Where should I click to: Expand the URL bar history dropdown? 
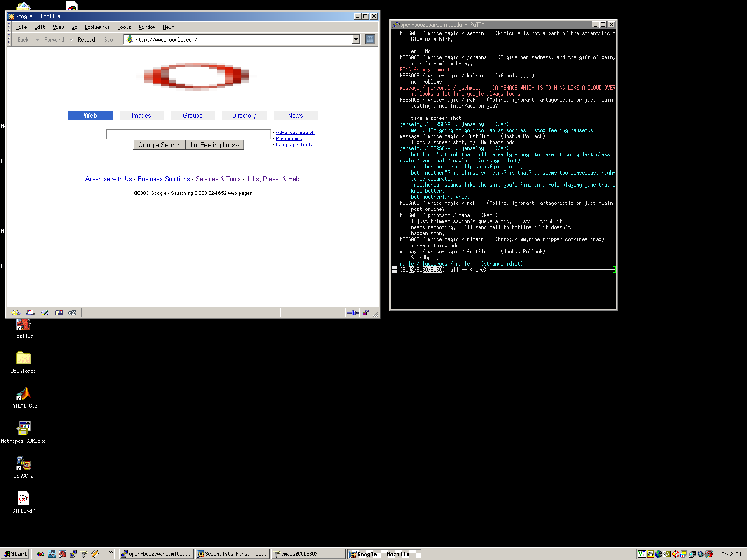pos(356,40)
